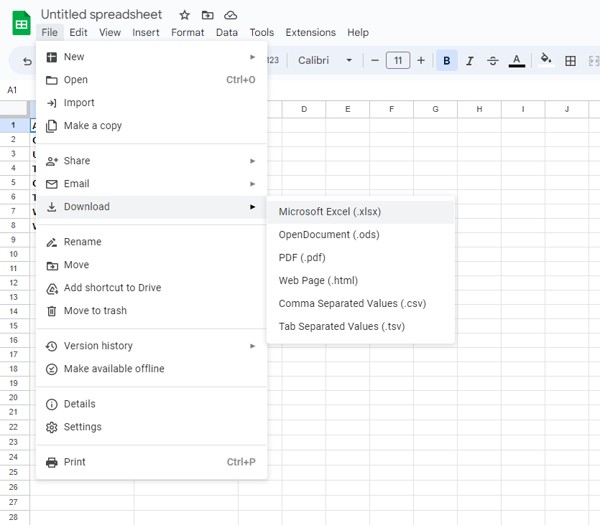Screen dimensions: 600x525
Task: Choose Import from the File menu
Action: coord(152,103)
